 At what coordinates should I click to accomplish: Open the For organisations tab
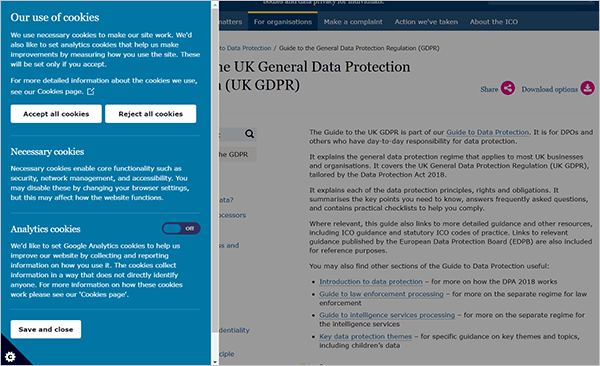pos(283,22)
